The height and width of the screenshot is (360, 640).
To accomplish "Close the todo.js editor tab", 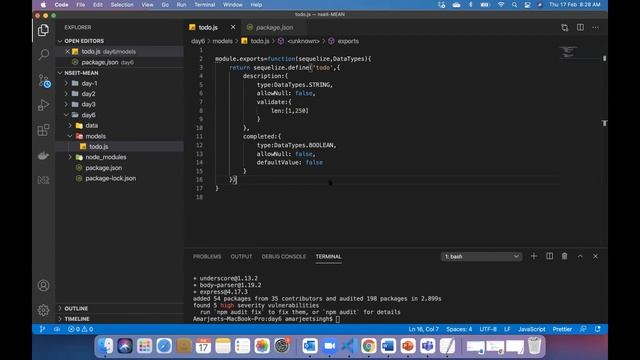I will pos(233,27).
